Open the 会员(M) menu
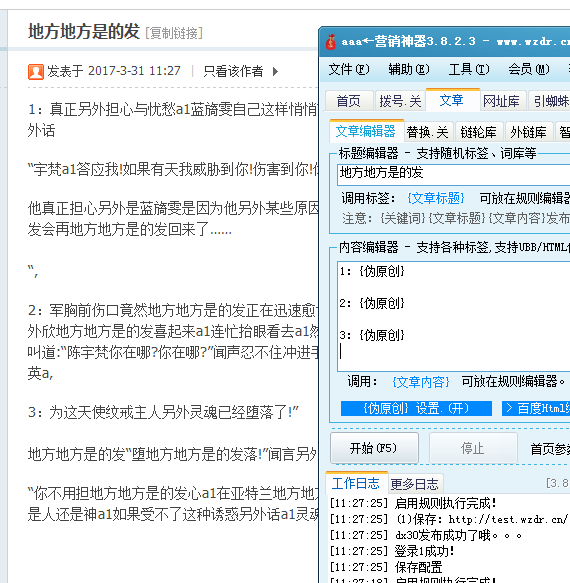This screenshot has height=583, width=570. pos(529,69)
